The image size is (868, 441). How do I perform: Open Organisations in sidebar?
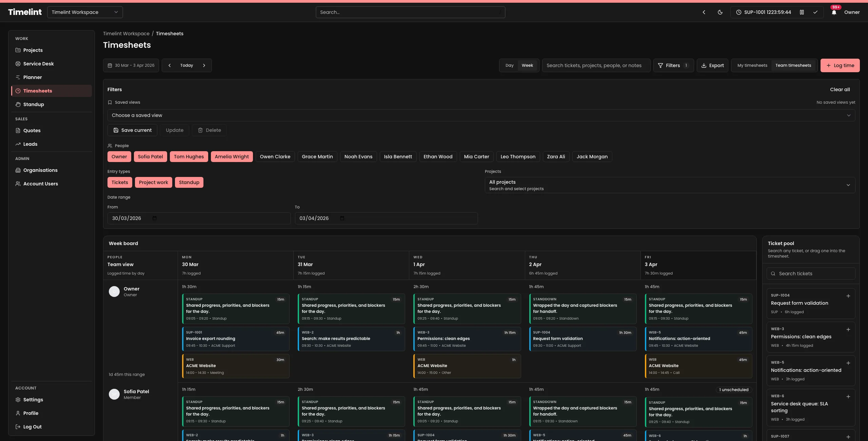[x=52, y=170]
